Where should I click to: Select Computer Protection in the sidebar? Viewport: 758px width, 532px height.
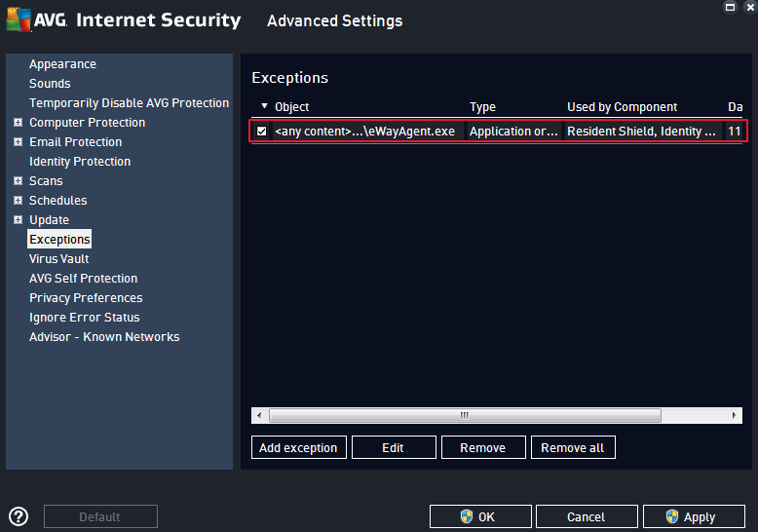pyautogui.click(x=87, y=123)
